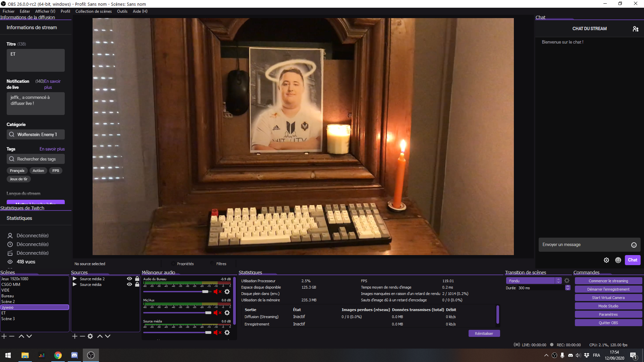Screen dimensions: 644x362
Task: Unmute the Audio du Bureau speaker icon
Action: click(x=216, y=292)
